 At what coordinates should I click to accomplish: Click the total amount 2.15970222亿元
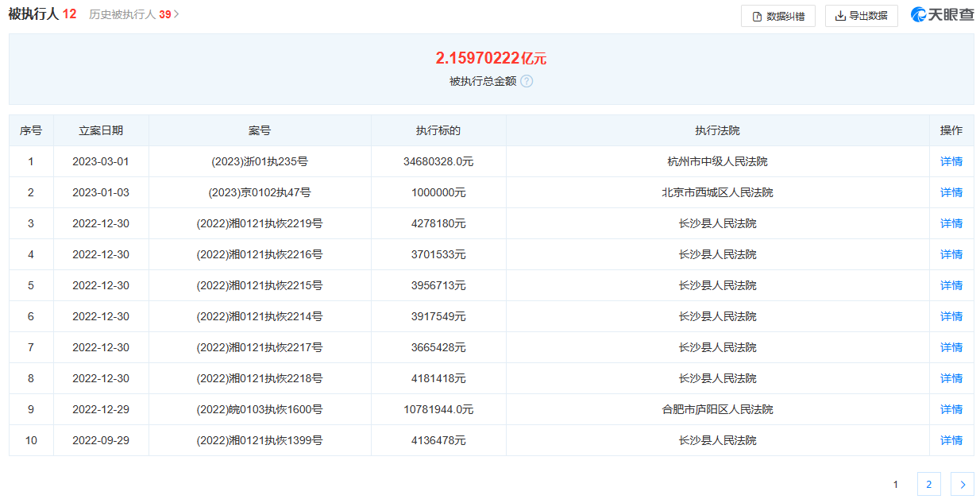pyautogui.click(x=491, y=58)
